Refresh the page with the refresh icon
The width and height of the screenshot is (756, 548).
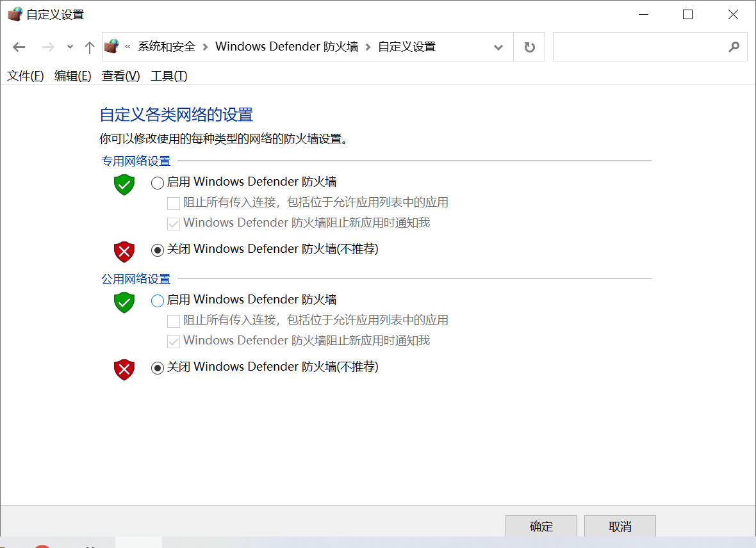click(x=529, y=47)
